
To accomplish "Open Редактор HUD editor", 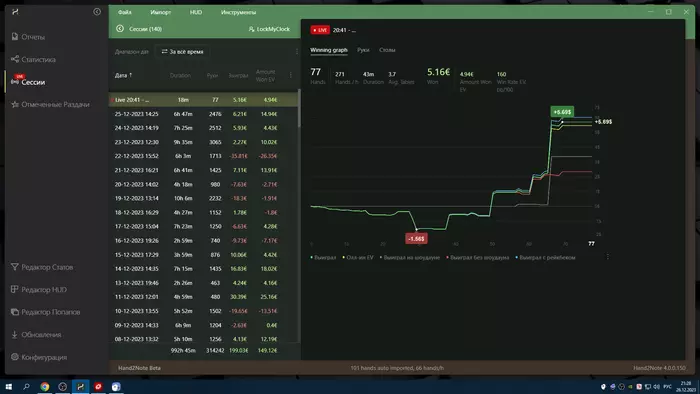I will (39, 290).
